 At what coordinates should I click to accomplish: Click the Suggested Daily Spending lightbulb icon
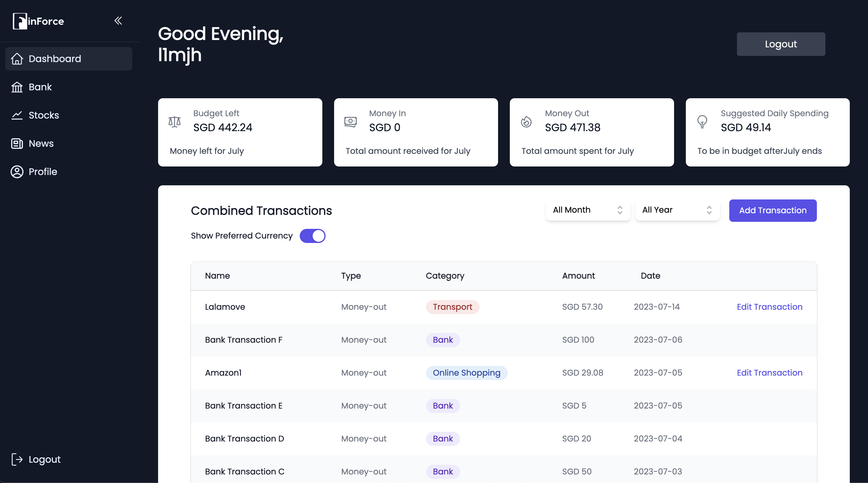point(702,121)
